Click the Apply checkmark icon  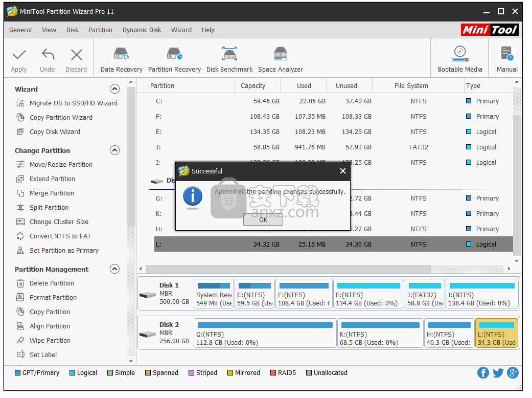(19, 55)
